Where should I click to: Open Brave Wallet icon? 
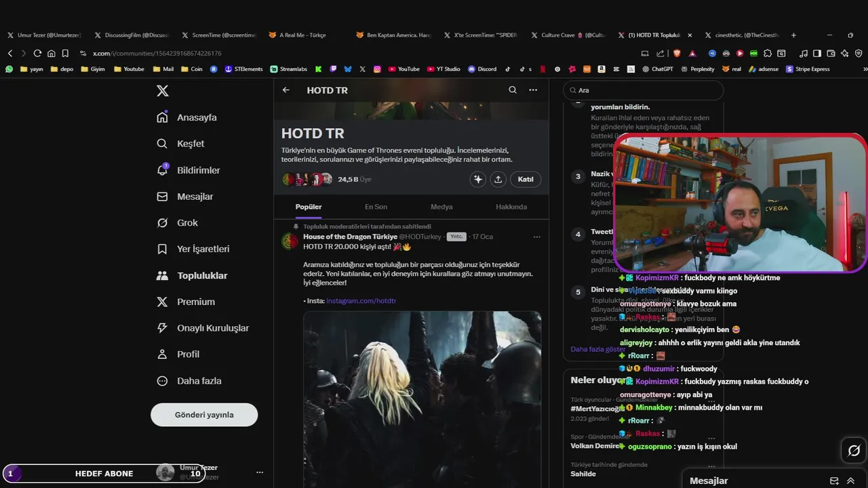click(831, 53)
